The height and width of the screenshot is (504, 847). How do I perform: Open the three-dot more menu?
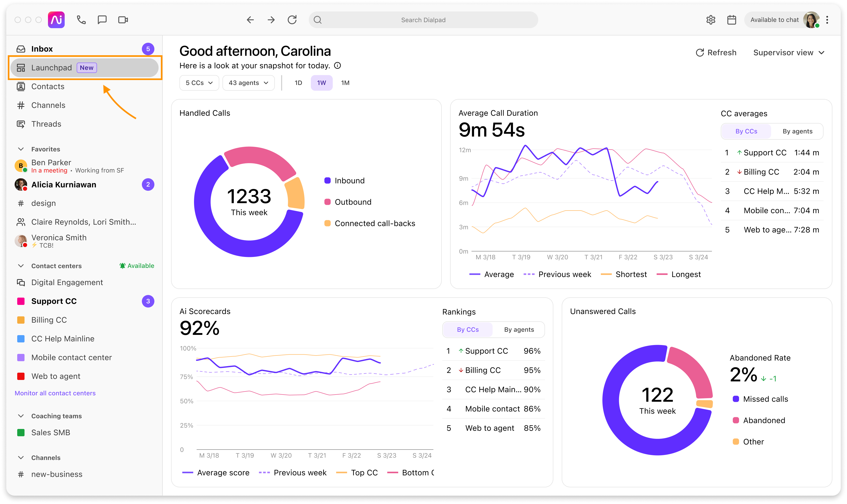[x=827, y=20]
